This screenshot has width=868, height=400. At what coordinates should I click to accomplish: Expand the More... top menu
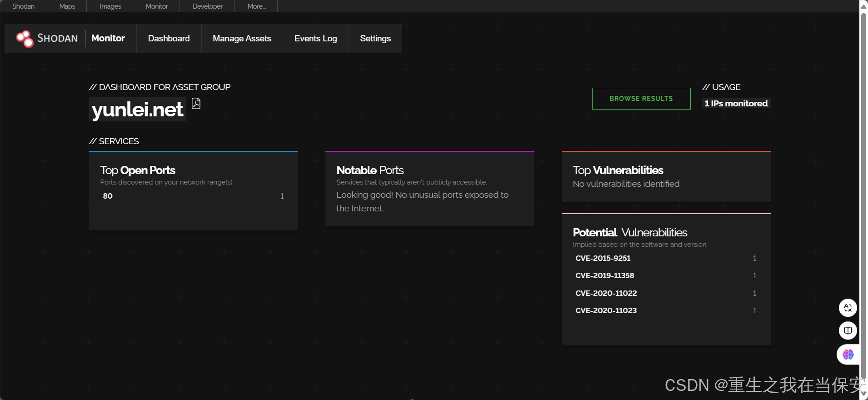(256, 6)
